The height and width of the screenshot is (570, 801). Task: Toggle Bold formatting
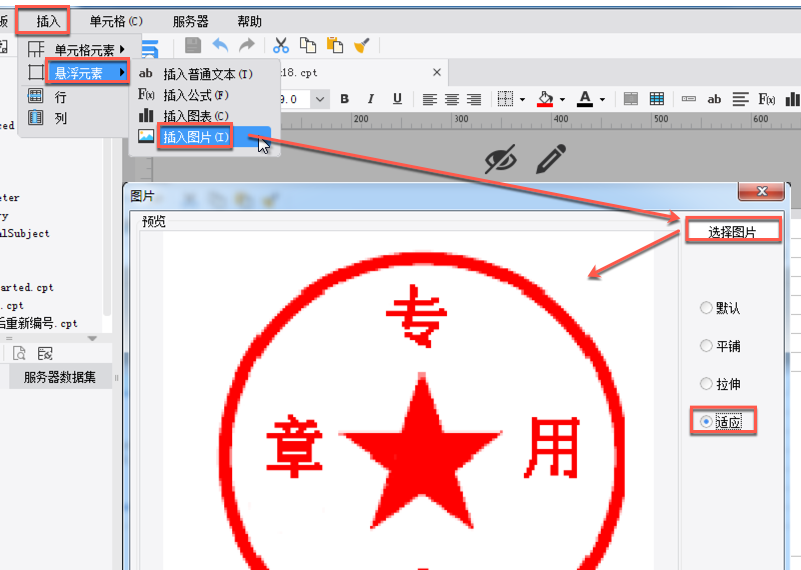(x=345, y=99)
